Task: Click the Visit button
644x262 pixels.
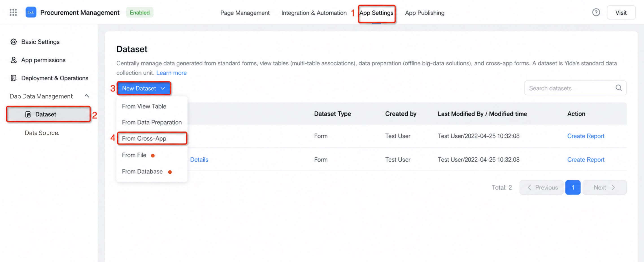Action: click(621, 13)
